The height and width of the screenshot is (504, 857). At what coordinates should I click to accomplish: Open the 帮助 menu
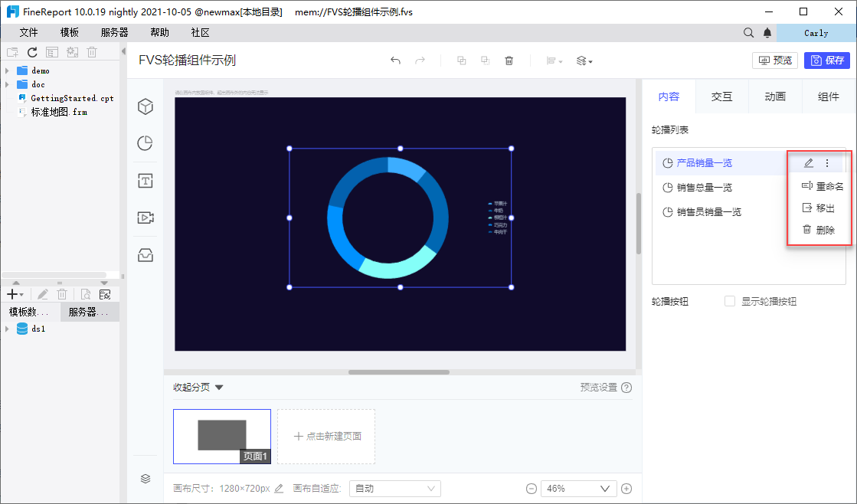(159, 33)
